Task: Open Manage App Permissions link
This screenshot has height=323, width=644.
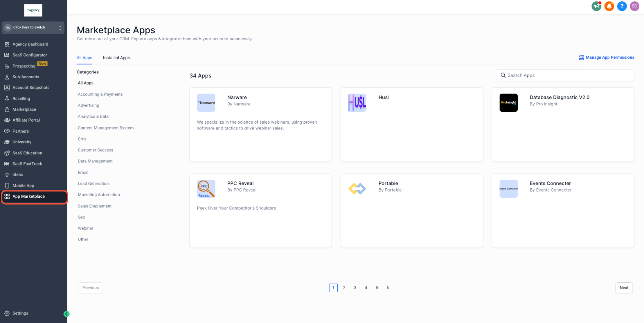Action: [607, 58]
